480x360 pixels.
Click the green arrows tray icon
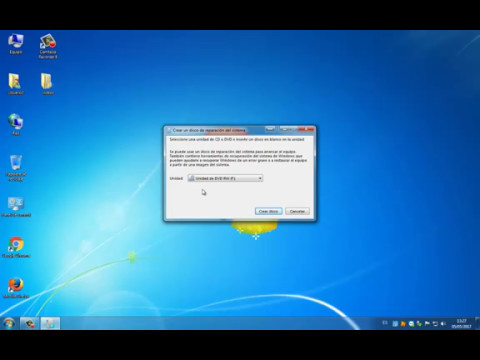click(419, 324)
